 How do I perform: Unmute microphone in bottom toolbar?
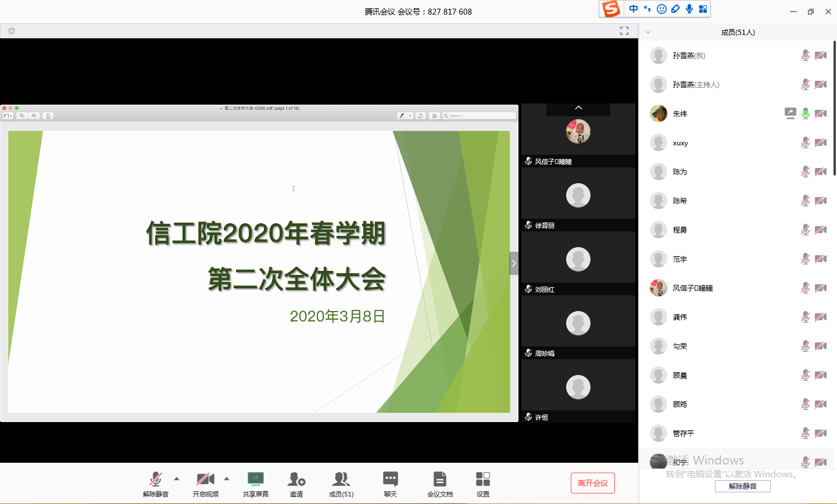point(155,480)
